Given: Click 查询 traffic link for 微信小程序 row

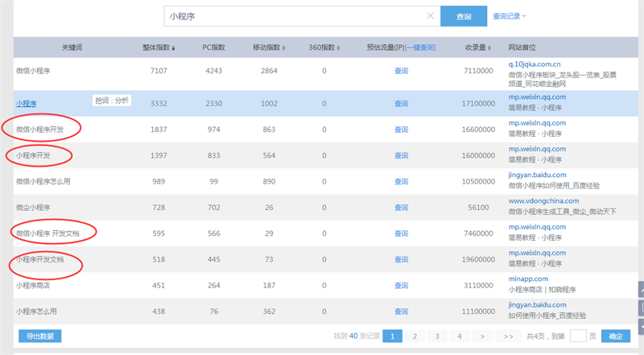Looking at the screenshot, I should pos(401,71).
